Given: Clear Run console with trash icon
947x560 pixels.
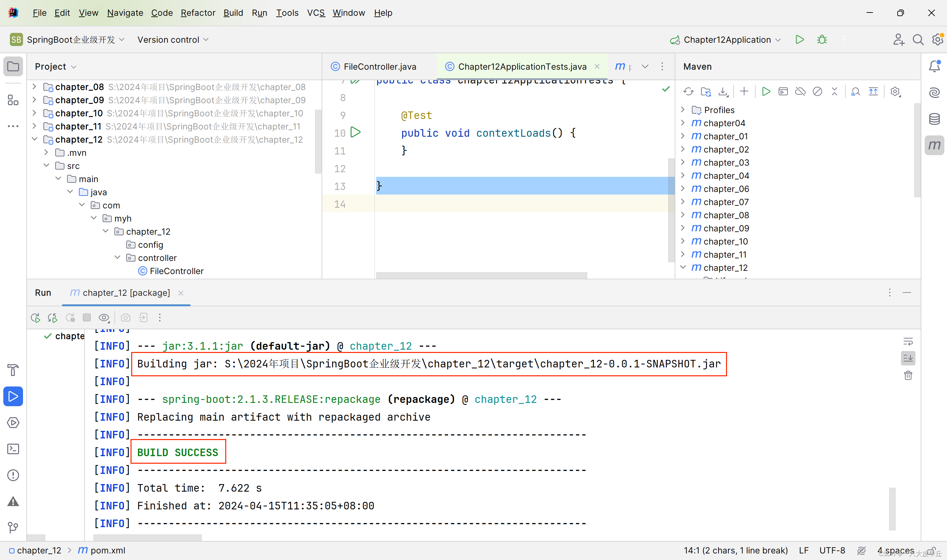Looking at the screenshot, I should pyautogui.click(x=908, y=376).
